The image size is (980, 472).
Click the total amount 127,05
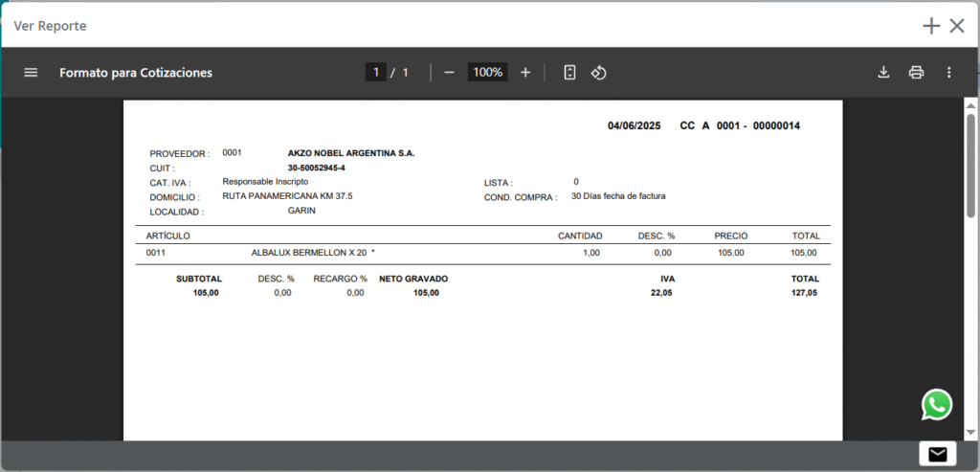tap(804, 293)
